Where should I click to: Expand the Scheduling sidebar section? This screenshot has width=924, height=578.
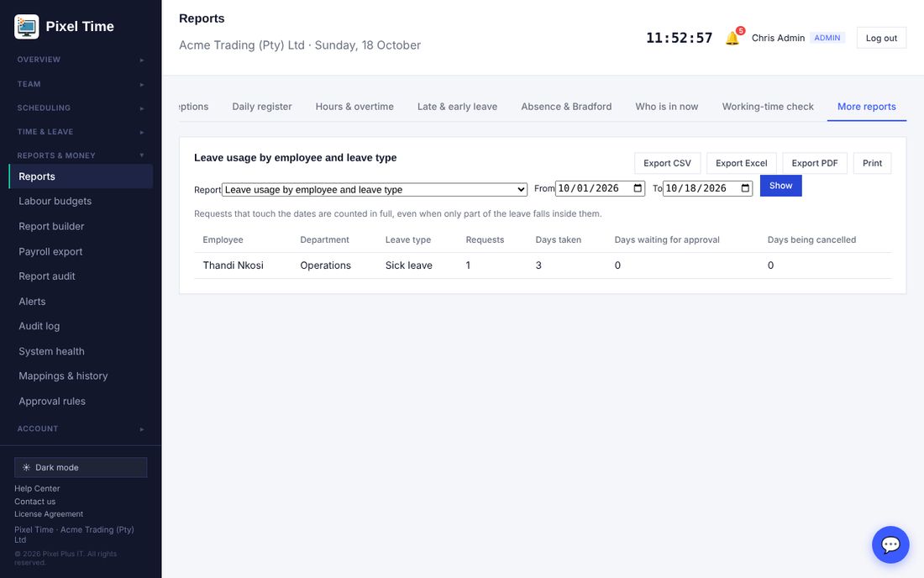coord(81,108)
